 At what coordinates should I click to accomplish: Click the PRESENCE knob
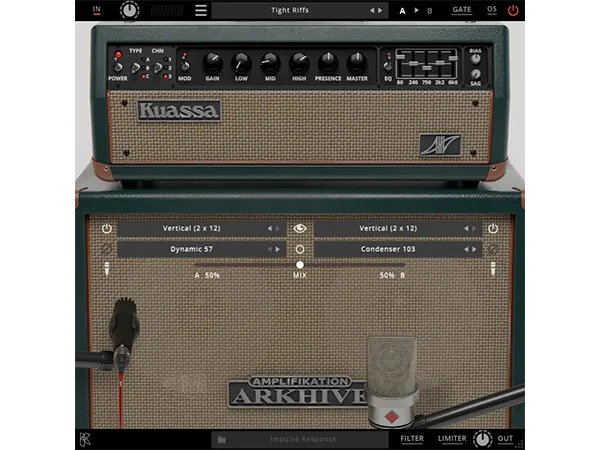tap(328, 63)
